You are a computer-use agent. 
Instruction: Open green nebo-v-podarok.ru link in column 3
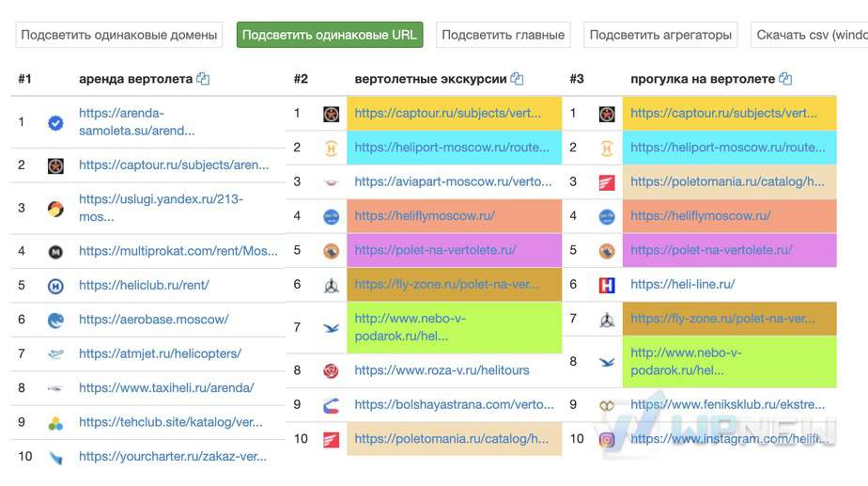click(x=686, y=362)
